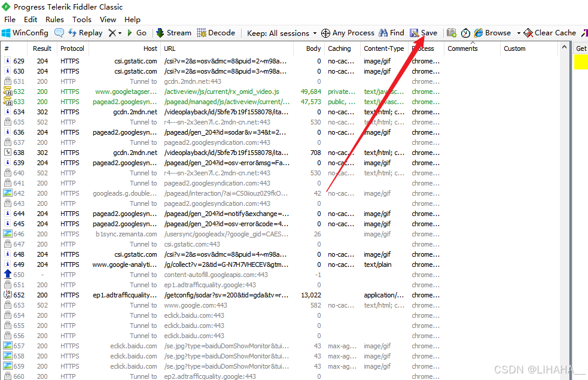Select googleads.g.double… host row 642
Screen dimensions: 588x380
[125, 193]
